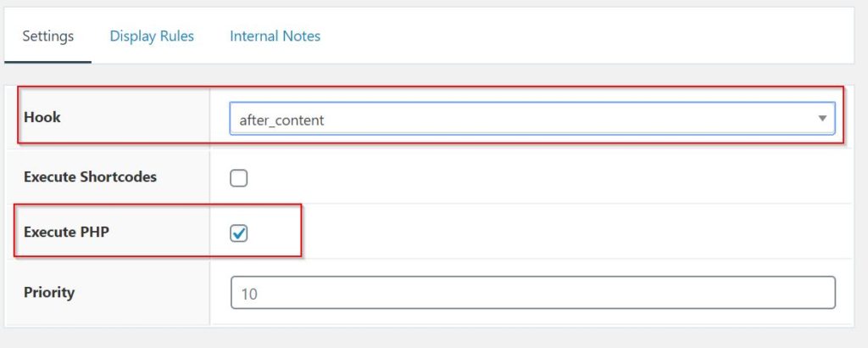Uncheck the blue Execute PHP checkmark

pyautogui.click(x=239, y=234)
